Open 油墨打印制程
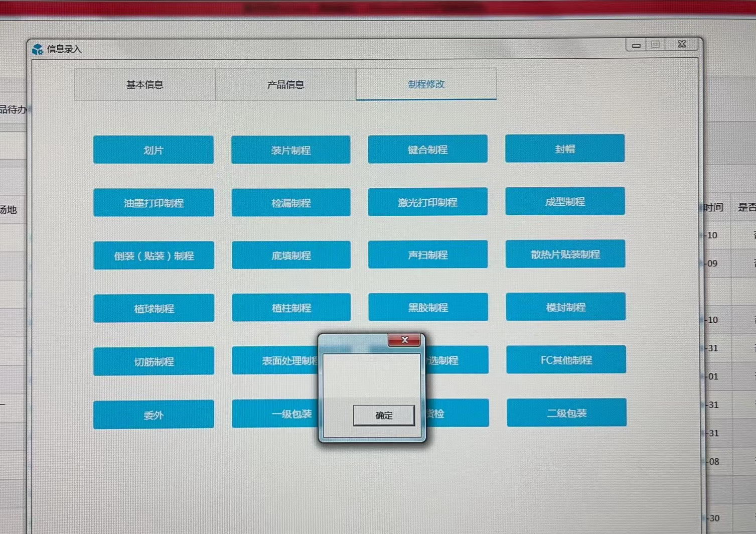This screenshot has height=534, width=756. (x=154, y=203)
